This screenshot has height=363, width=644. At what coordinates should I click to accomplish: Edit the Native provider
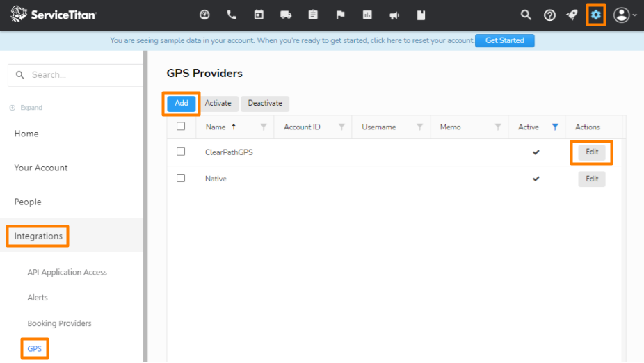pos(592,179)
